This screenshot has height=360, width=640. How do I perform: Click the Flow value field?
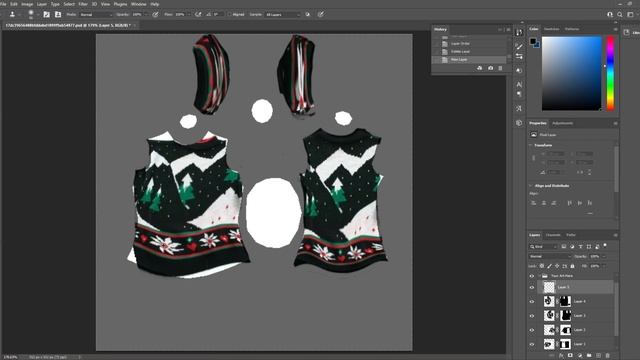pos(180,15)
